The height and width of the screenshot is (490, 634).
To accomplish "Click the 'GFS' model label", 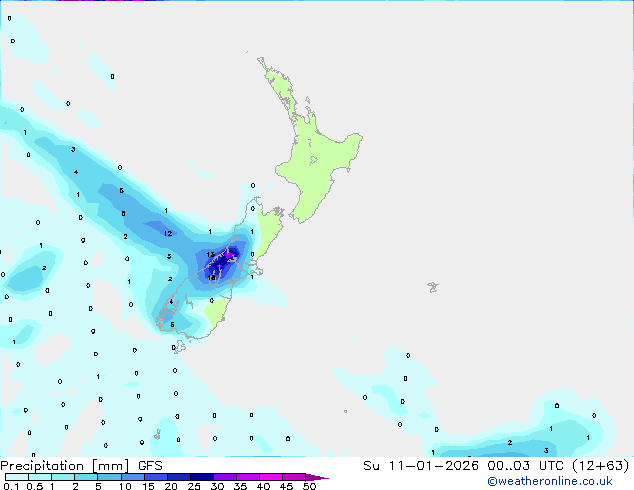I will 150,466.
